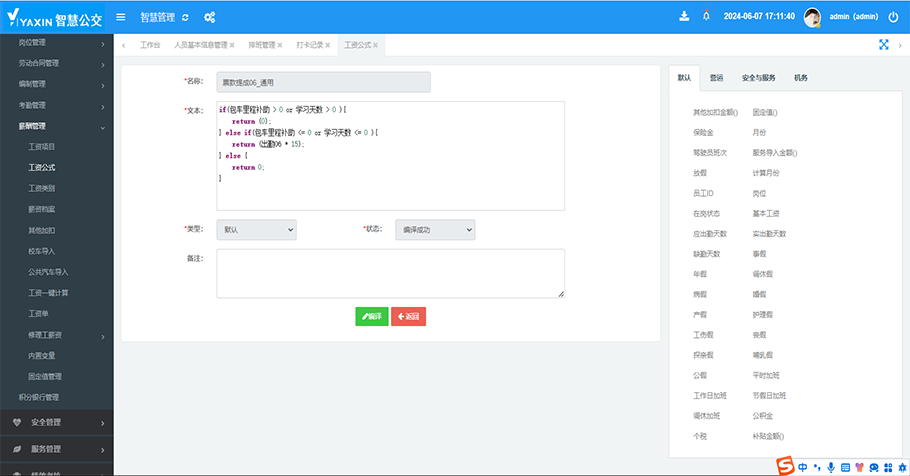Open the 状态 dropdown showing 编译成功
Image resolution: width=910 pixels, height=476 pixels.
(x=434, y=230)
